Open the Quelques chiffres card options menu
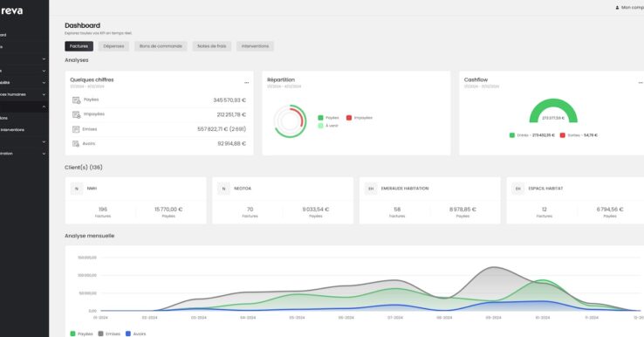This screenshot has width=644, height=337. pyautogui.click(x=246, y=83)
